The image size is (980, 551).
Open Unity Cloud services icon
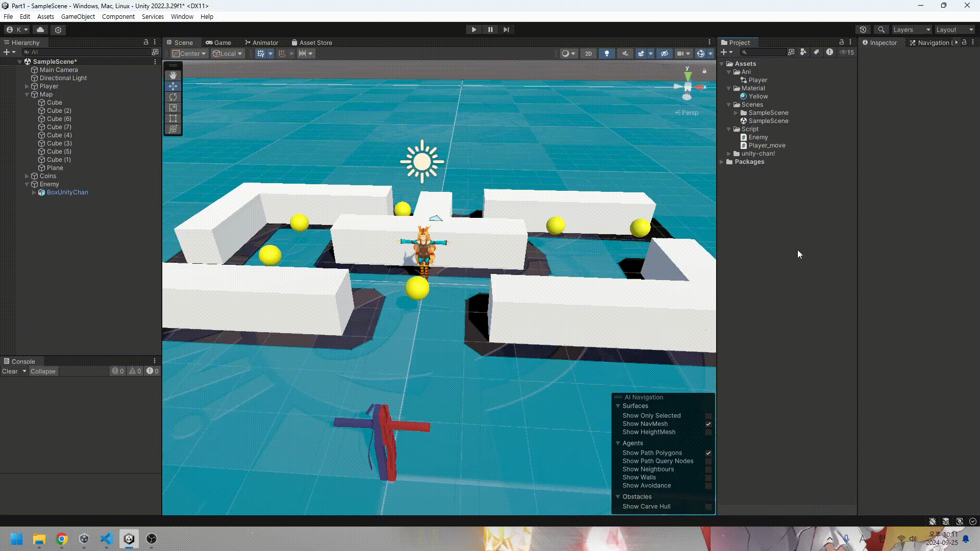(40, 30)
